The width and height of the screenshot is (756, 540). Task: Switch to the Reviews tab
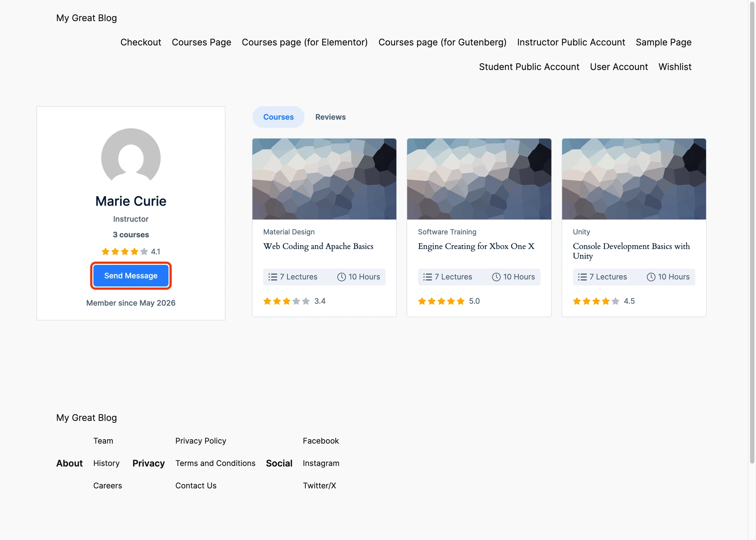tap(330, 117)
